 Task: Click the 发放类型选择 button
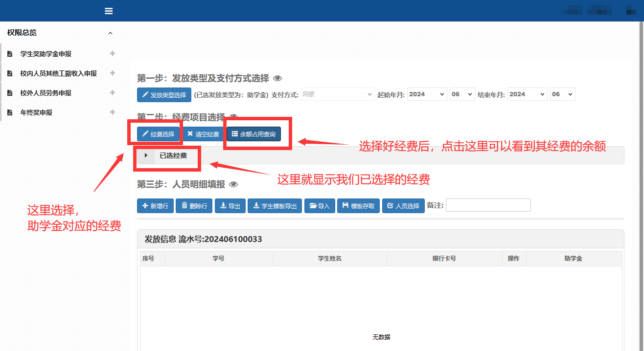pos(164,95)
